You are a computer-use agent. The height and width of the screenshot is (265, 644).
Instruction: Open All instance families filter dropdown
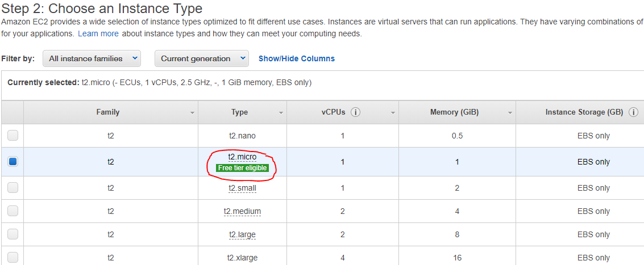pos(92,58)
